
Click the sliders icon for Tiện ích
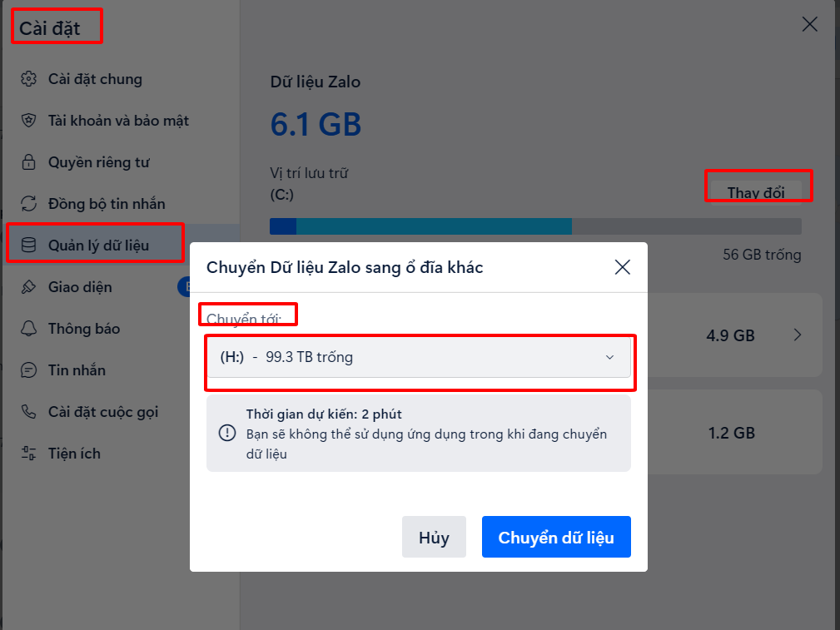click(29, 454)
